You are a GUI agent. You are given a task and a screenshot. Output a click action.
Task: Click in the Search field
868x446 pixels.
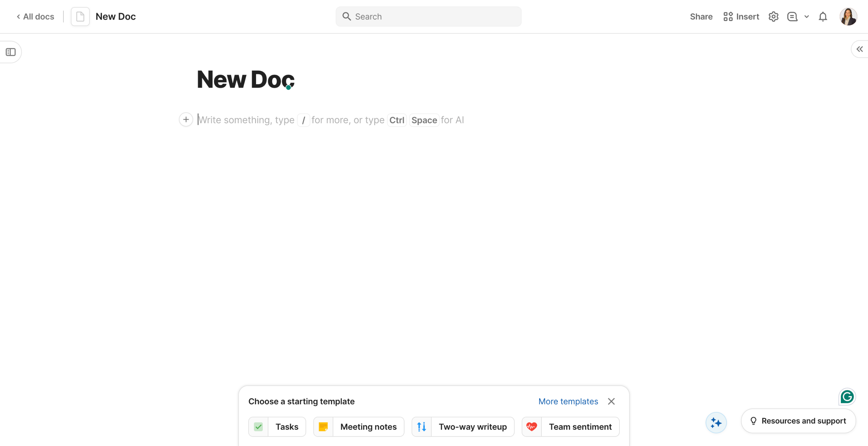point(429,17)
